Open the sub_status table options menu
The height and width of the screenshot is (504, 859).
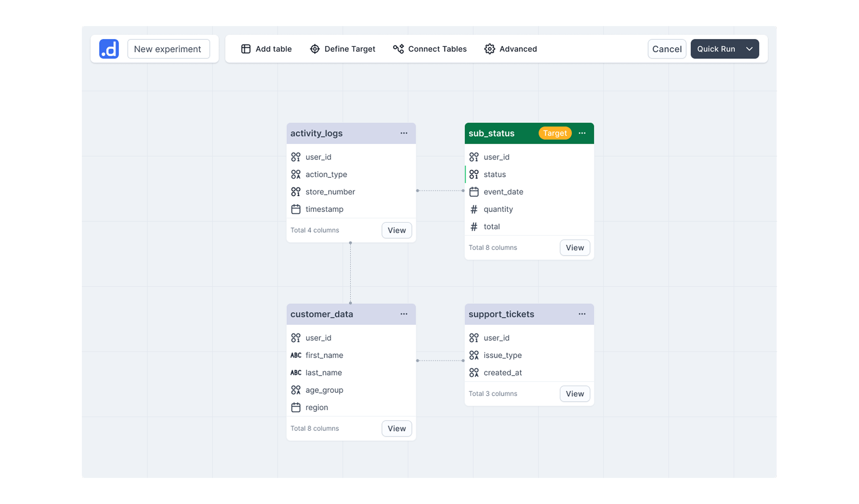582,133
